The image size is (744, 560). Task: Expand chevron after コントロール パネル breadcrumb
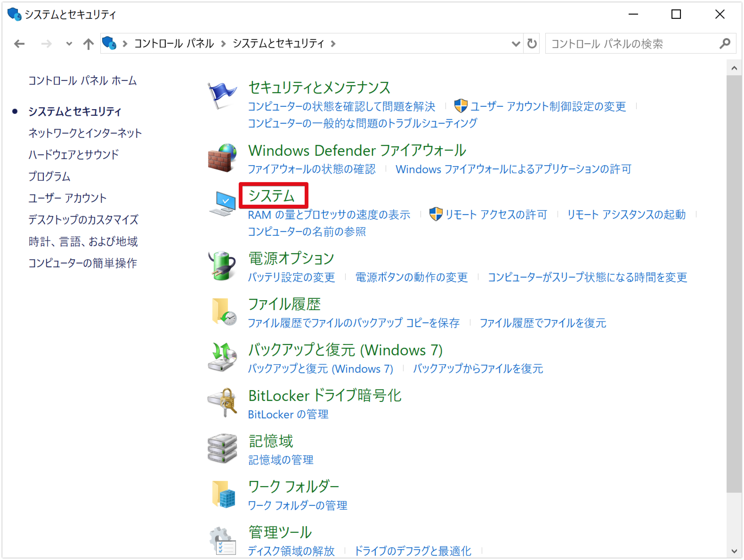click(223, 44)
